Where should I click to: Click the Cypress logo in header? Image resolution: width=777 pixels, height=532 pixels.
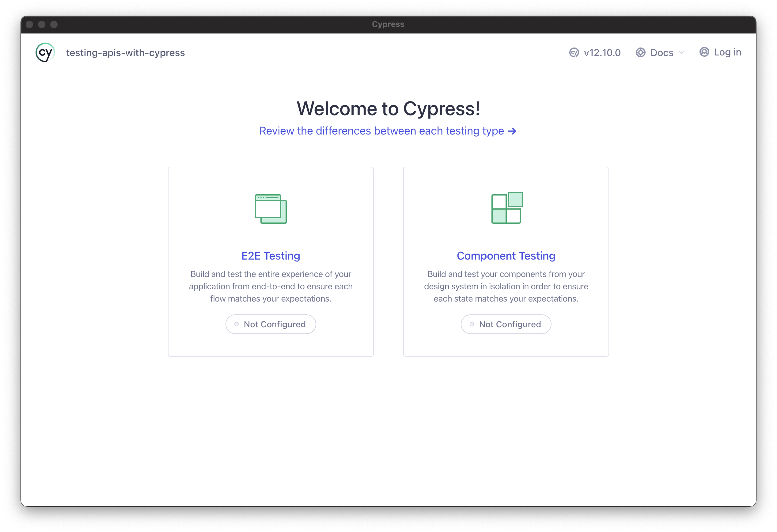click(x=45, y=52)
